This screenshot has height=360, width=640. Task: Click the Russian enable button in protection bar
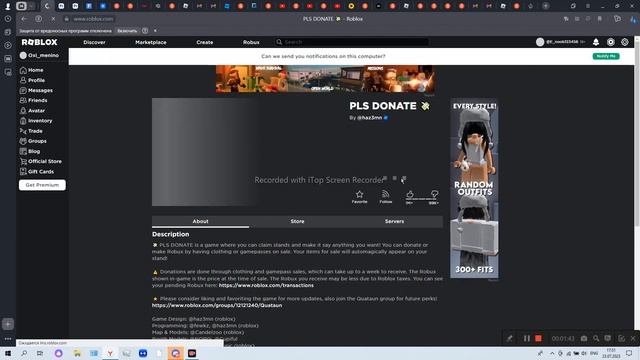click(x=127, y=31)
